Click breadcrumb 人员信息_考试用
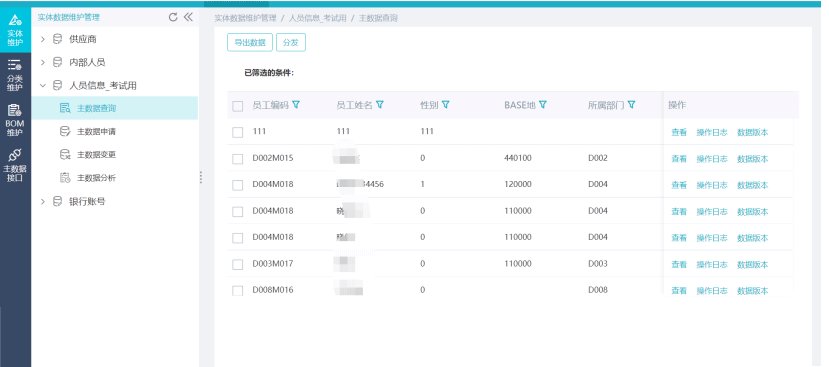The height and width of the screenshot is (367, 829). [317, 18]
